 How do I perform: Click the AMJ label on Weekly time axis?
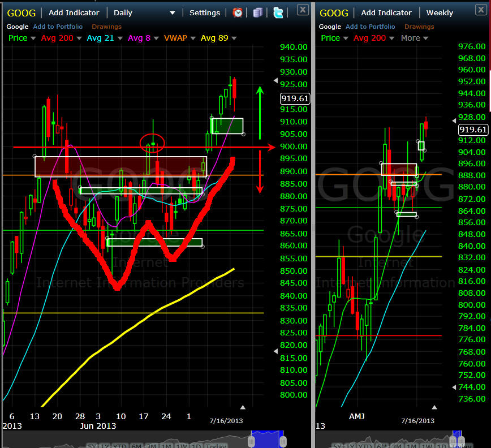[x=357, y=416]
